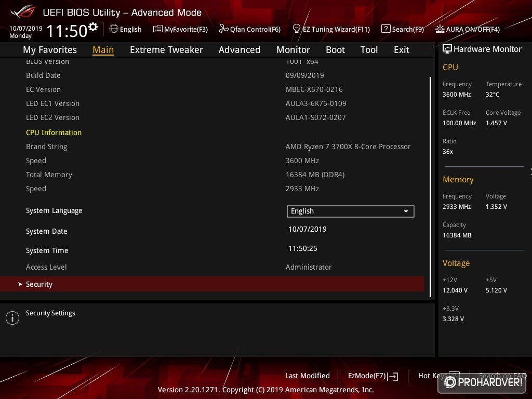Click the CPU Information heading
The image size is (532, 399).
(54, 132)
